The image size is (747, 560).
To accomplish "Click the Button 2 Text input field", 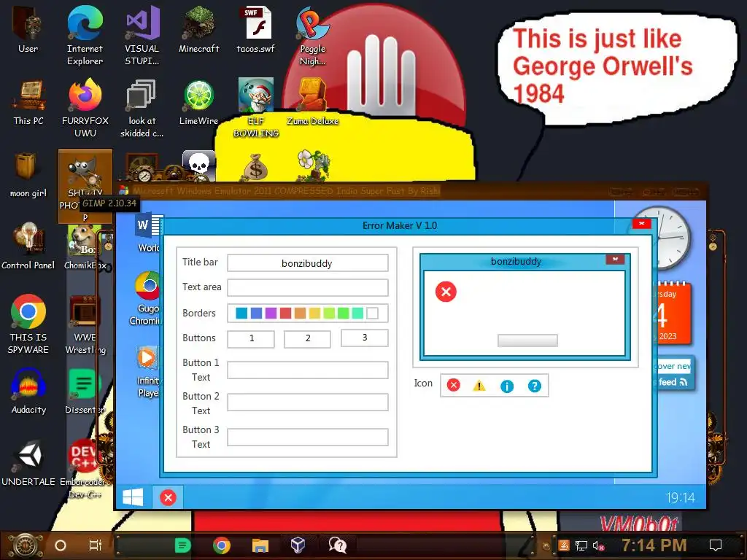I will (x=307, y=402).
